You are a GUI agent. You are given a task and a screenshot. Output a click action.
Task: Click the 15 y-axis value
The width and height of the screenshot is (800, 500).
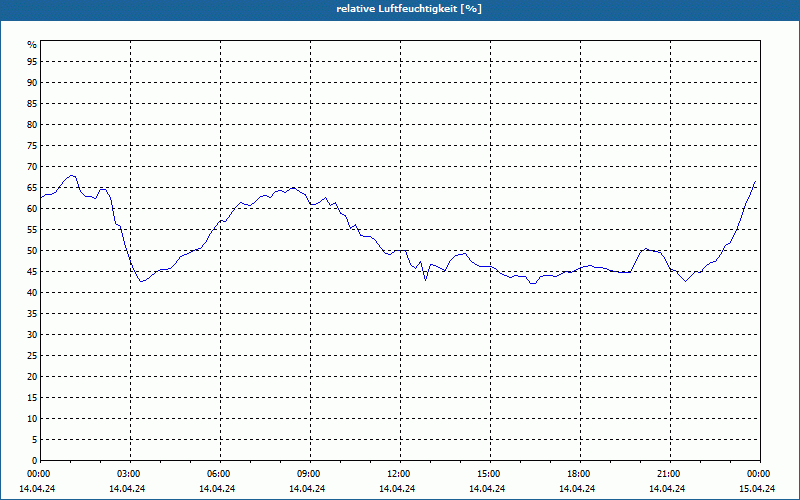32,397
